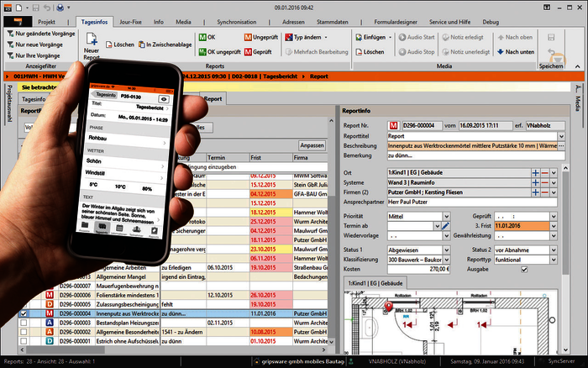Move item up with Nach oben

click(515, 37)
